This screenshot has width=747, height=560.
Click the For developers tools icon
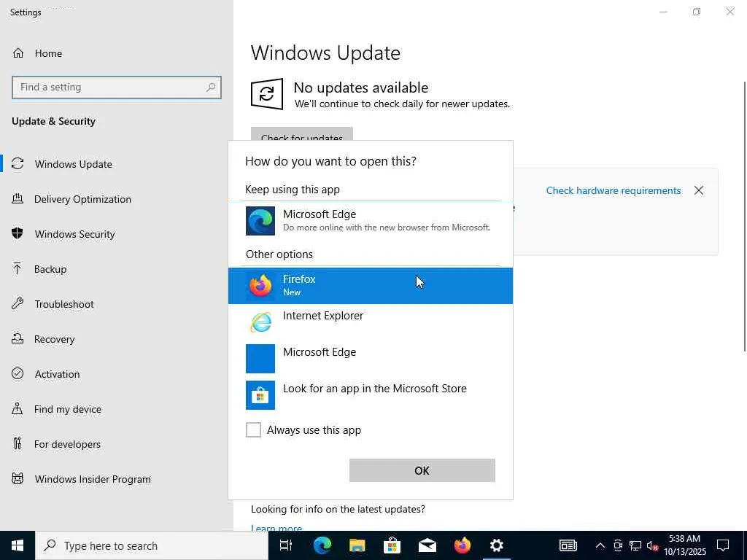18,444
